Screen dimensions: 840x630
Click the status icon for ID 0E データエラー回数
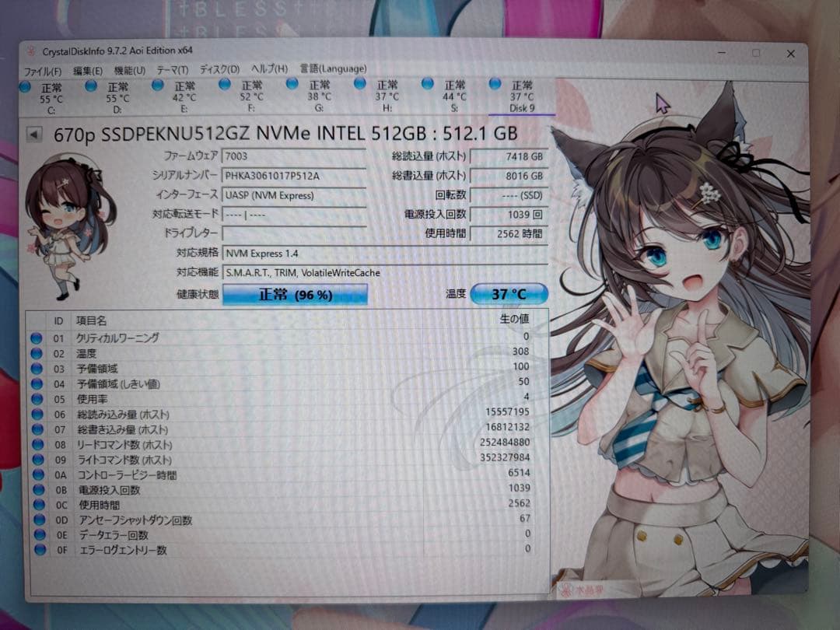click(x=39, y=534)
